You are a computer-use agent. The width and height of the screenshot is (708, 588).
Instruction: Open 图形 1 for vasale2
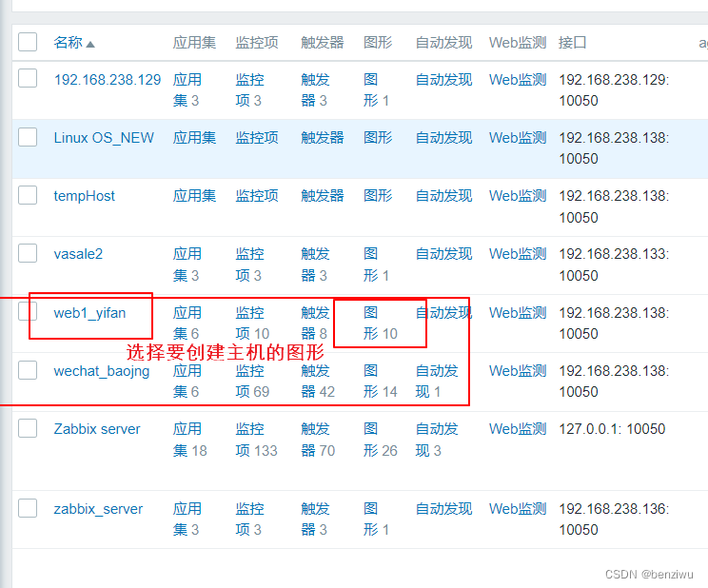(x=376, y=265)
